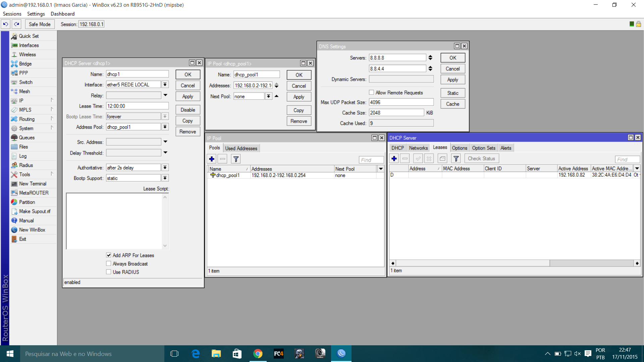Viewport: 644px width, 362px height.
Task: Enable Allow Remote Requests checkbox
Action: click(371, 93)
